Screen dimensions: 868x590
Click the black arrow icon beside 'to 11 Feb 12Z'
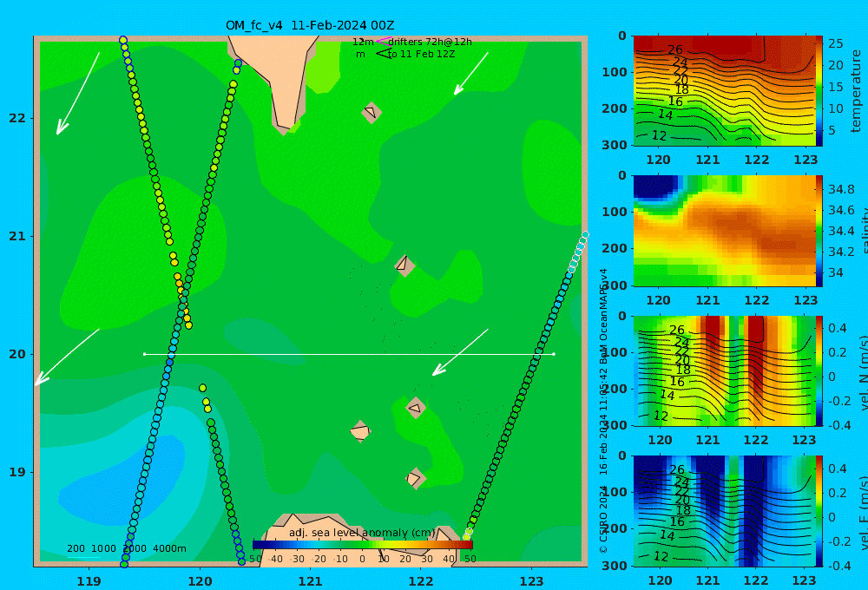pyautogui.click(x=384, y=54)
